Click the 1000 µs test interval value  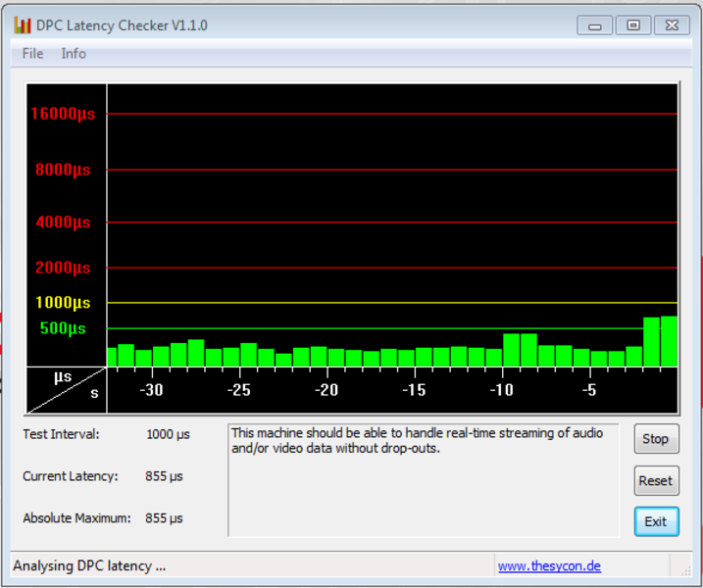point(168,434)
